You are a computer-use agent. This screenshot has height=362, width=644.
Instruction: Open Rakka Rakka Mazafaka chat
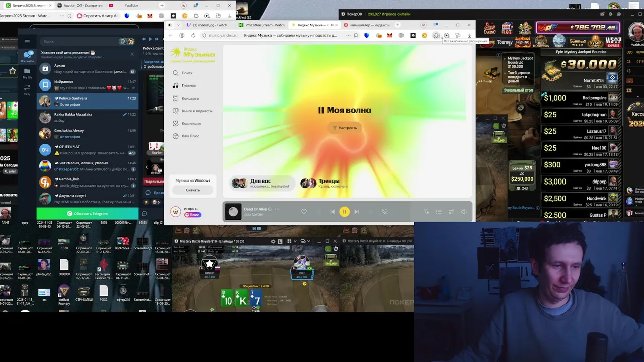pyautogui.click(x=88, y=117)
